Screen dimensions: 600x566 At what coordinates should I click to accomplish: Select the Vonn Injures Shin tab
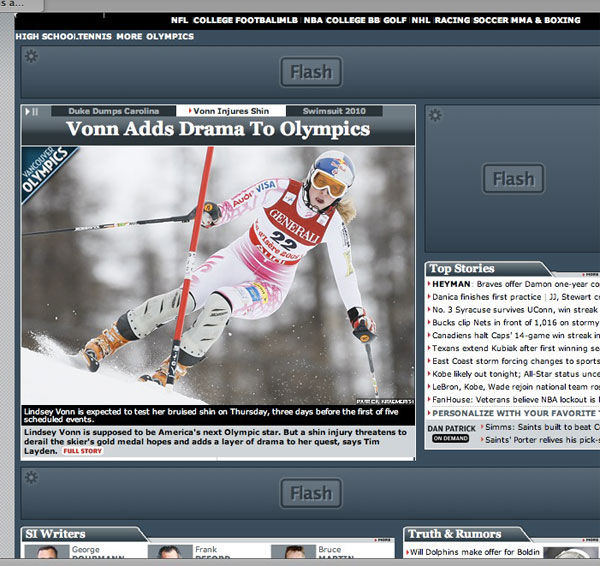(231, 111)
